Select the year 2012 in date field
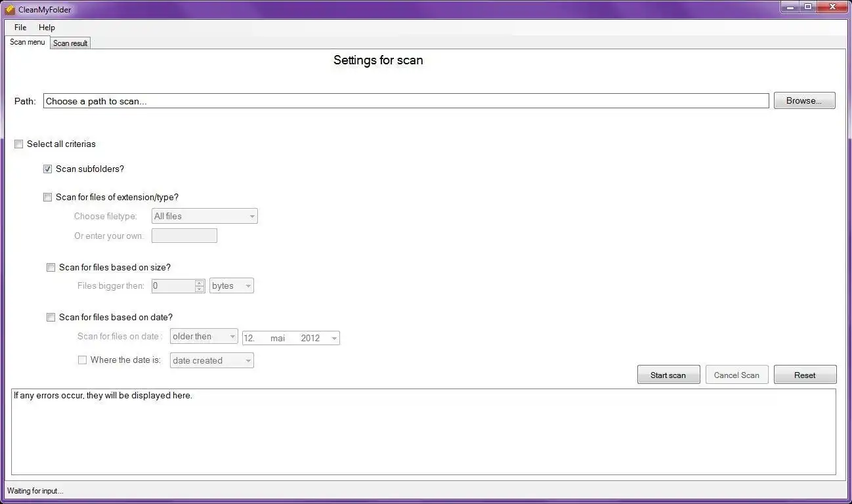This screenshot has width=852, height=504. coord(310,338)
